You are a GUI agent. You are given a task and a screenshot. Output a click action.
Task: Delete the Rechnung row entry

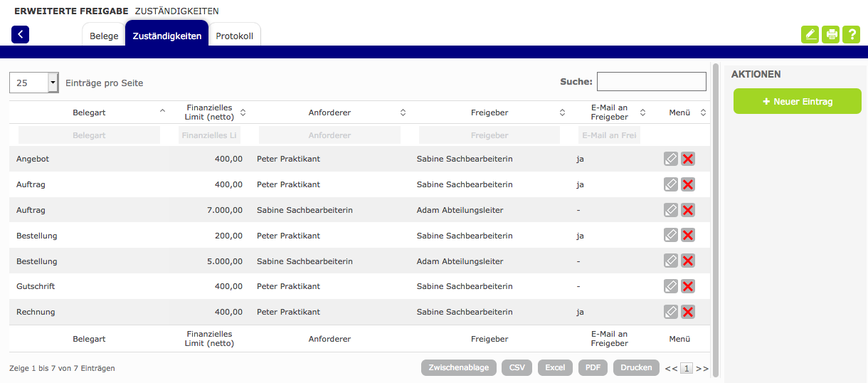(x=688, y=312)
